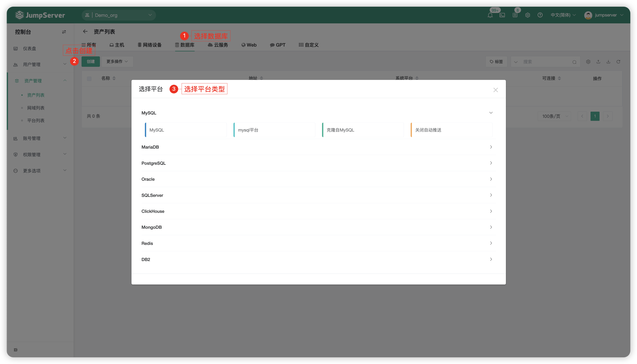This screenshot has height=364, width=637.
Task: Toggle the console view switch icon
Action: click(64, 32)
